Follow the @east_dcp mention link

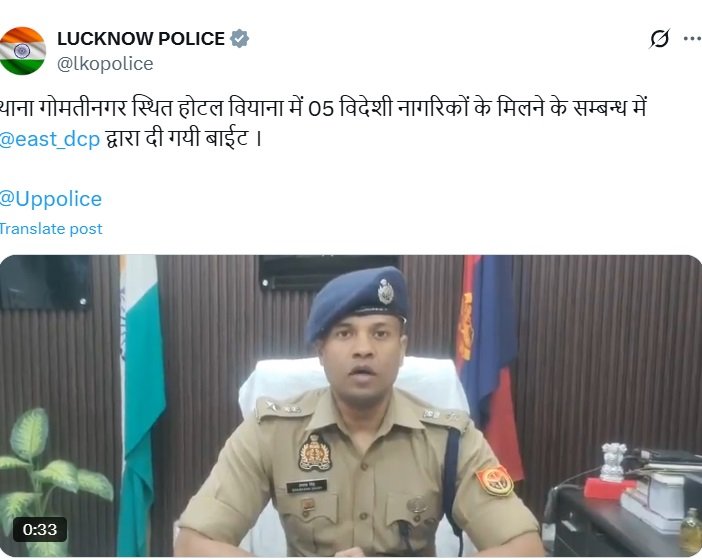[50, 139]
